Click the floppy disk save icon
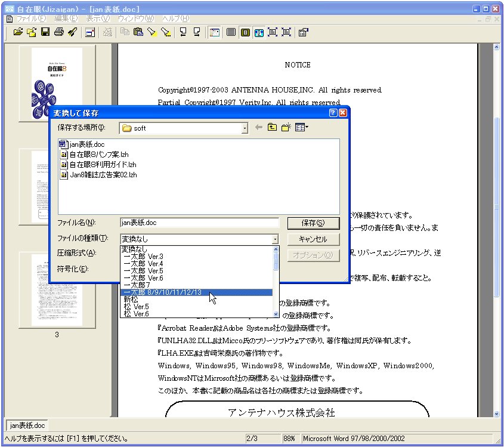Screen dimensions: 504x447 [x=45, y=32]
